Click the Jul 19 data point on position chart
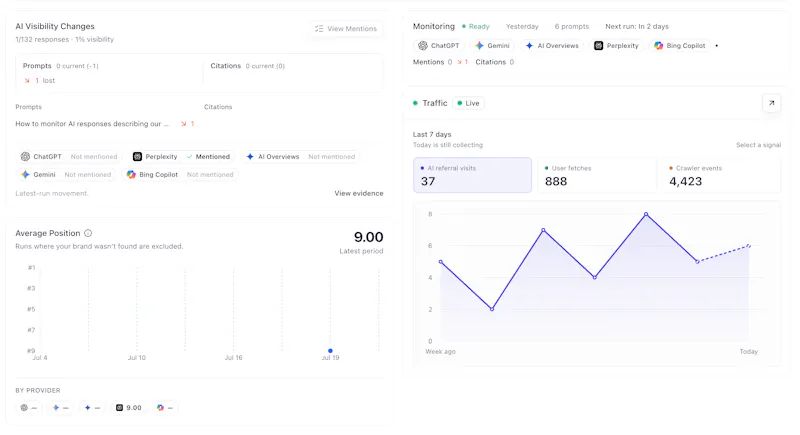The image size is (800, 435). 330,351
